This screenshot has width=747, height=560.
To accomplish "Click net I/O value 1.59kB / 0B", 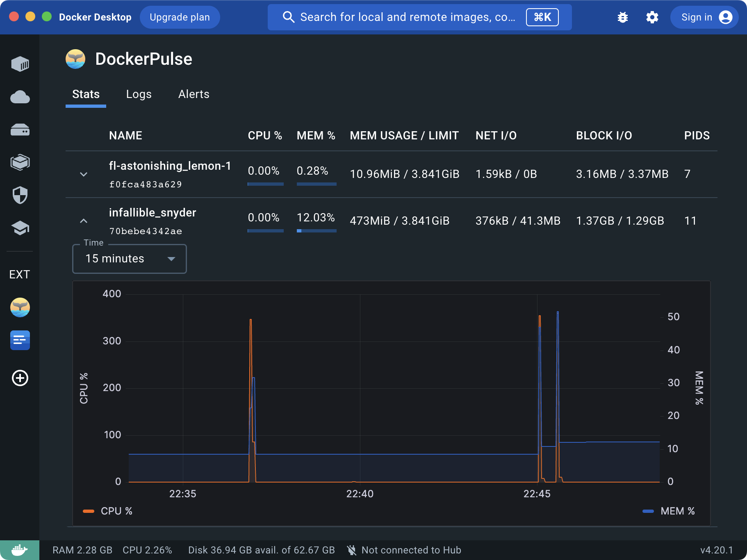I will pos(506,174).
